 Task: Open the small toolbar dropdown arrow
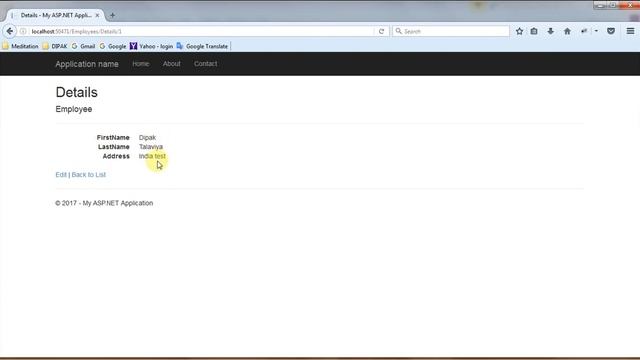coord(596,31)
